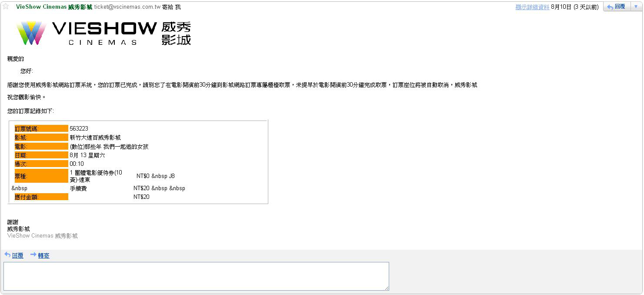This screenshot has height=295, width=644.
Task: Click the date 8月10日 (3 天以前)
Action: coord(575,7)
